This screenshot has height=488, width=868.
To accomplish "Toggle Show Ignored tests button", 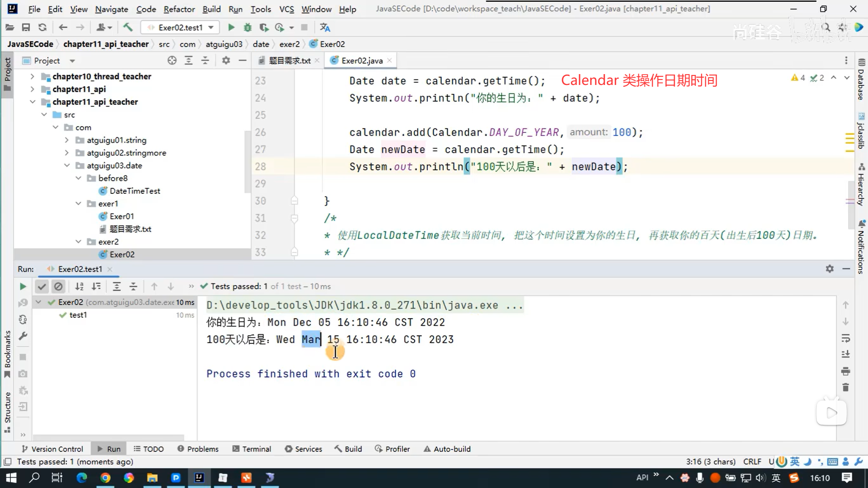I will pos(58,286).
